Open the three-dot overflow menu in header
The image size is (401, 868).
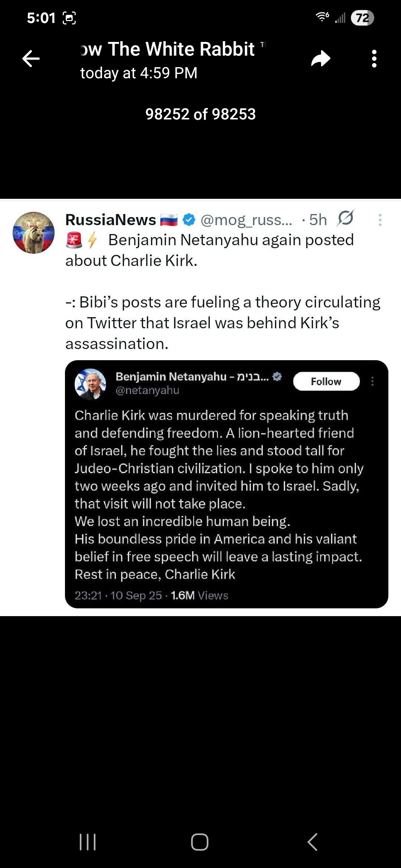tap(374, 59)
